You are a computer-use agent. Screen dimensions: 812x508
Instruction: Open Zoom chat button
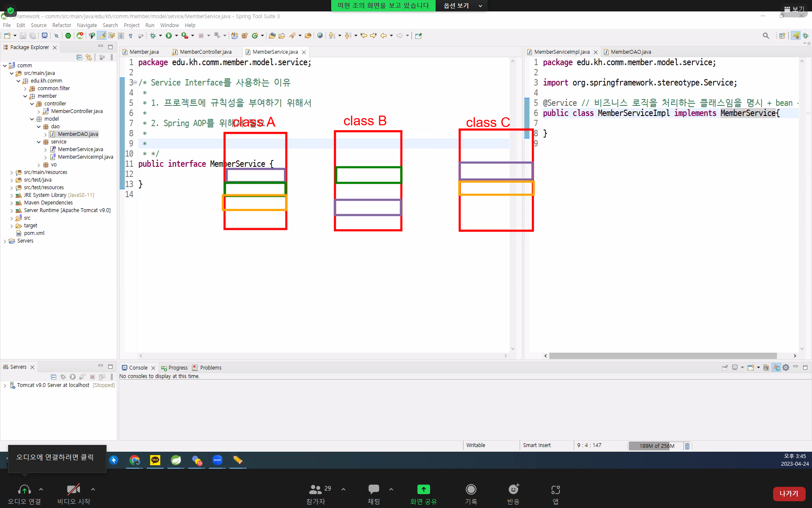pos(373,494)
